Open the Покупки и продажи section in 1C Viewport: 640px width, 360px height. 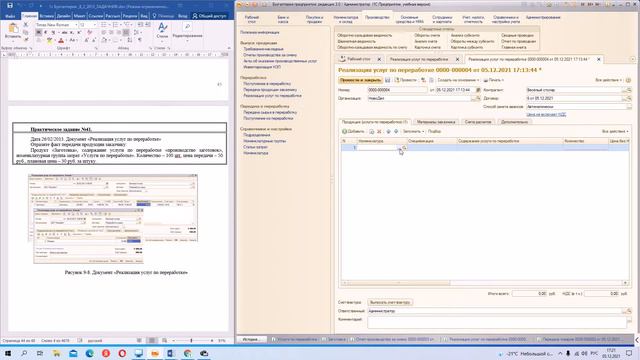click(314, 19)
